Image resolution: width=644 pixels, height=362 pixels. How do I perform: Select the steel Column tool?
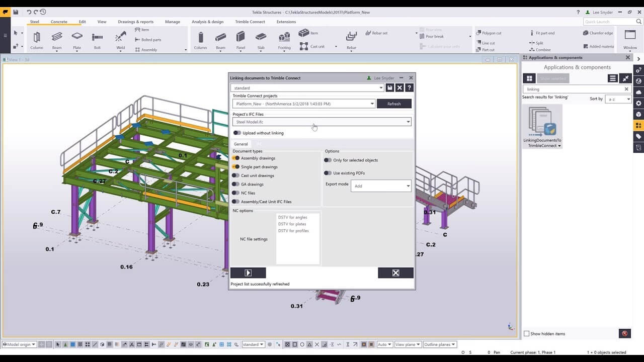[x=37, y=40]
